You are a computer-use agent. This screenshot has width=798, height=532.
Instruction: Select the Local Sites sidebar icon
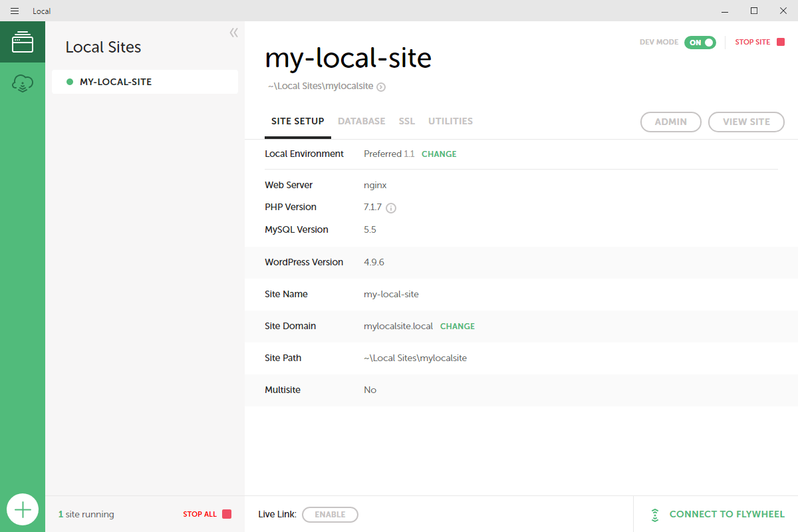(23, 42)
